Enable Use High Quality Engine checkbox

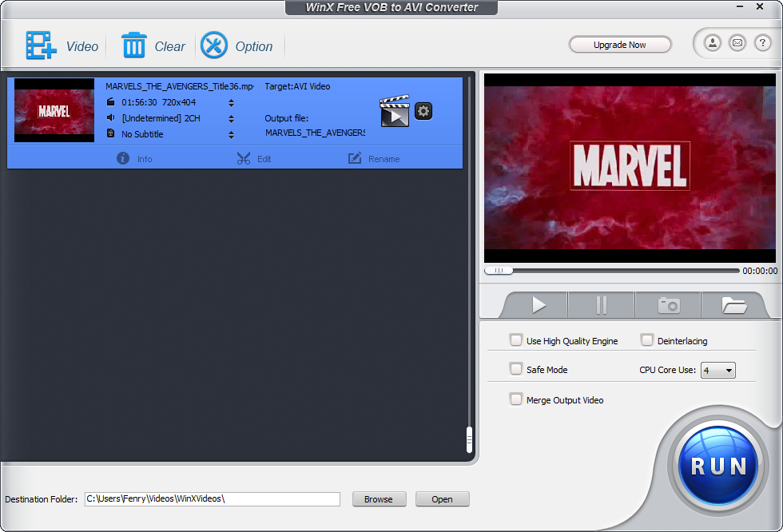click(x=516, y=340)
